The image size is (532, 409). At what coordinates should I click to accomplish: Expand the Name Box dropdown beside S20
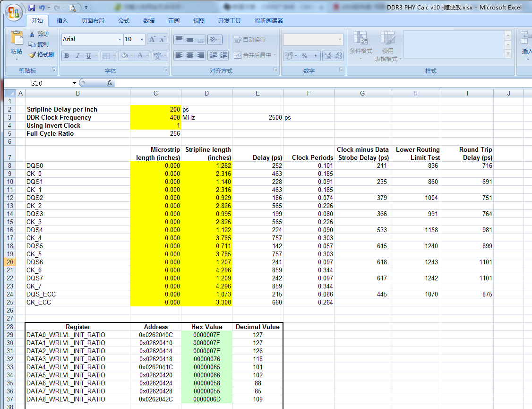tap(74, 83)
